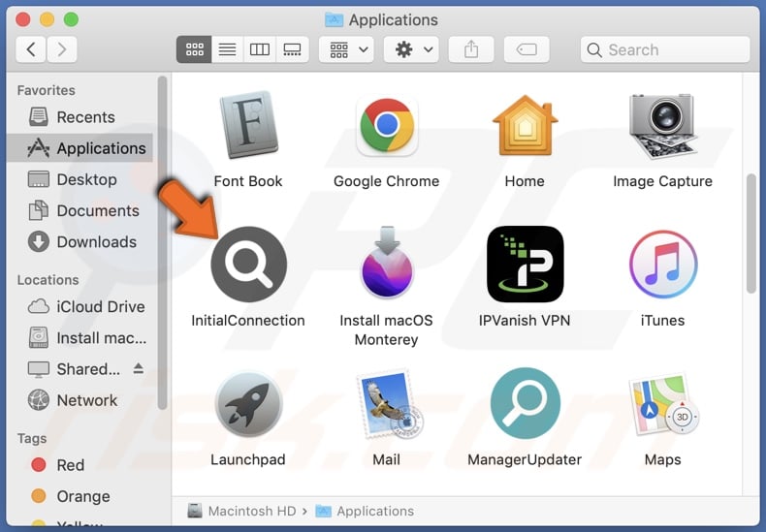Click the ManagerUpdater name label
Viewport: 766px width, 532px height.
point(525,459)
